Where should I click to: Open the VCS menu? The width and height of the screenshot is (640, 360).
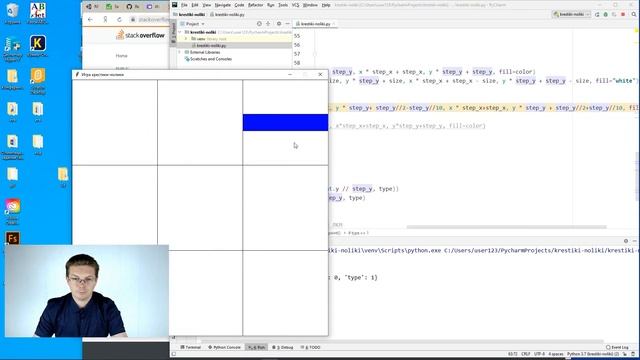tap(295, 5)
